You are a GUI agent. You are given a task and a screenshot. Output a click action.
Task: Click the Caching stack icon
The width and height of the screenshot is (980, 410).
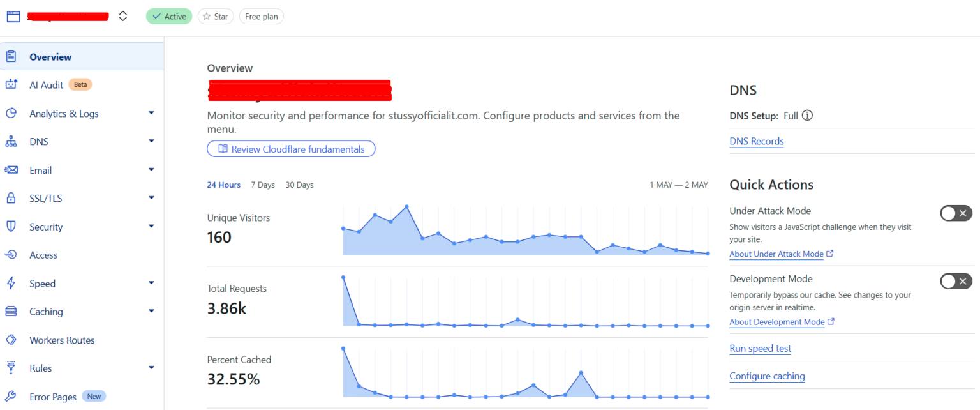pyautogui.click(x=12, y=311)
